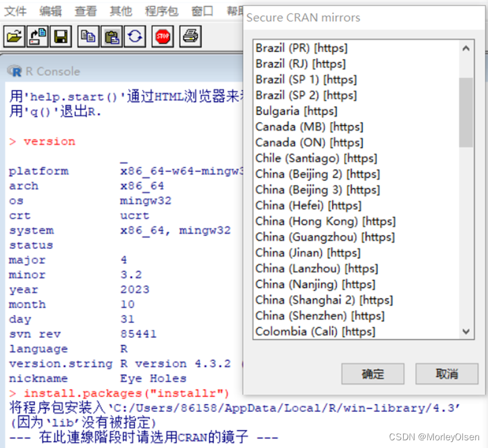Image resolution: width=488 pixels, height=448 pixels.
Task: Cancel the mirror dialog with 取消
Action: pos(446,374)
